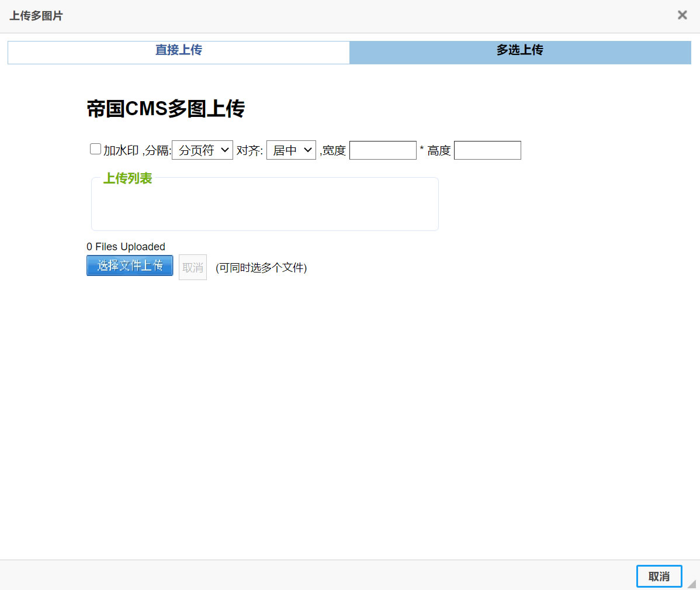Click inside the 高度 height input field
This screenshot has width=700, height=590.
(x=487, y=150)
